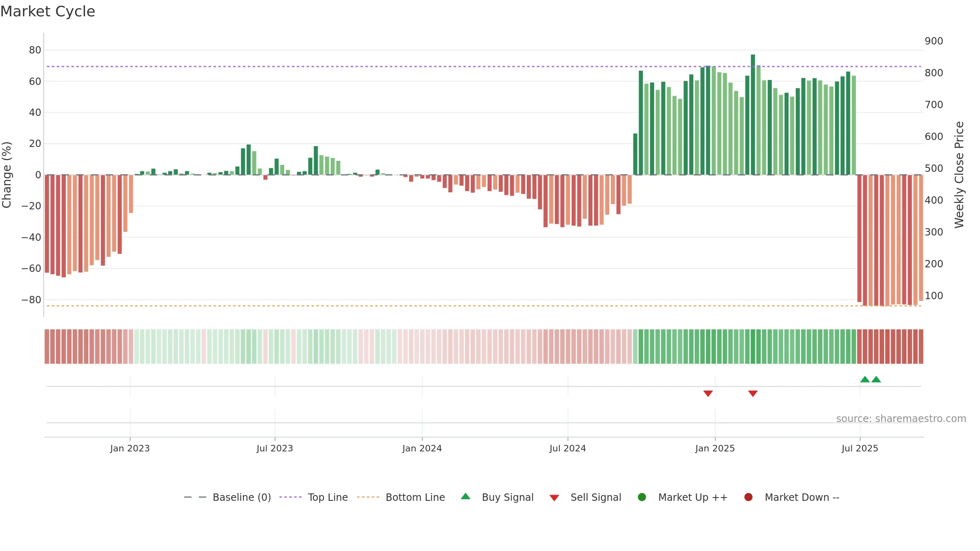Click the red Sell Signal triangle in legend

click(554, 498)
